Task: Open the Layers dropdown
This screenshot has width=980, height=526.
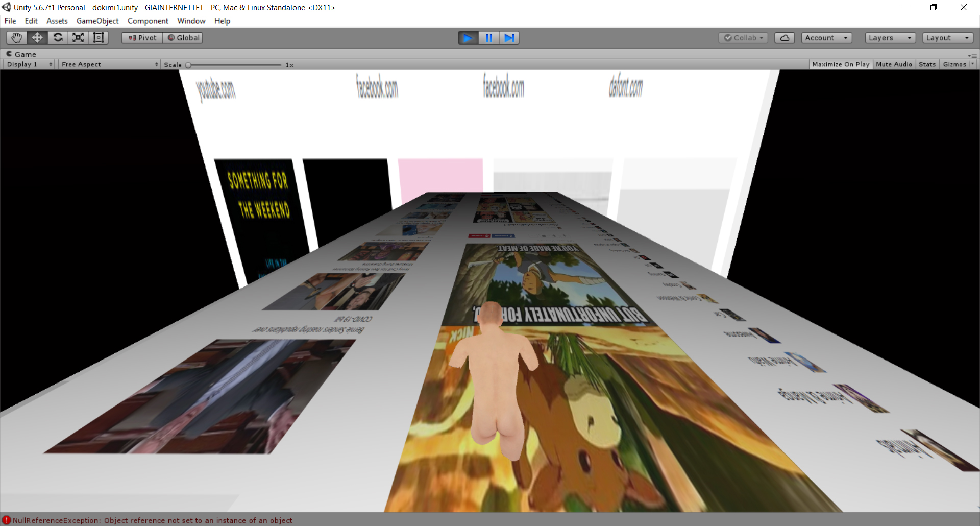Action: point(890,38)
